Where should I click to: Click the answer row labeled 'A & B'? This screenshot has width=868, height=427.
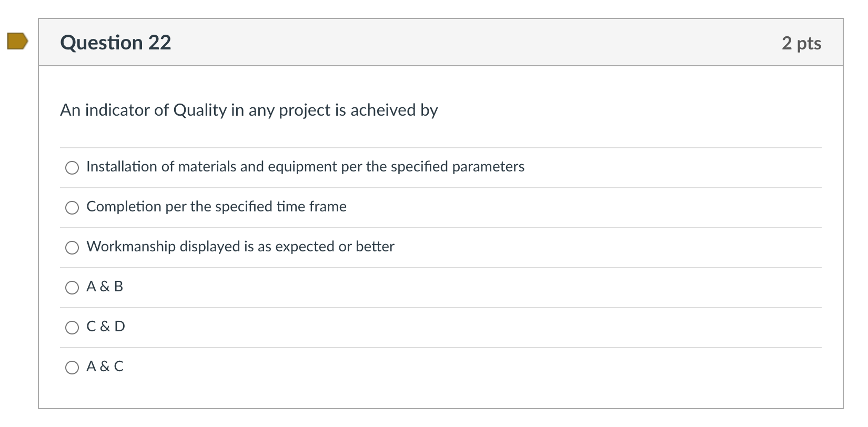coord(105,287)
